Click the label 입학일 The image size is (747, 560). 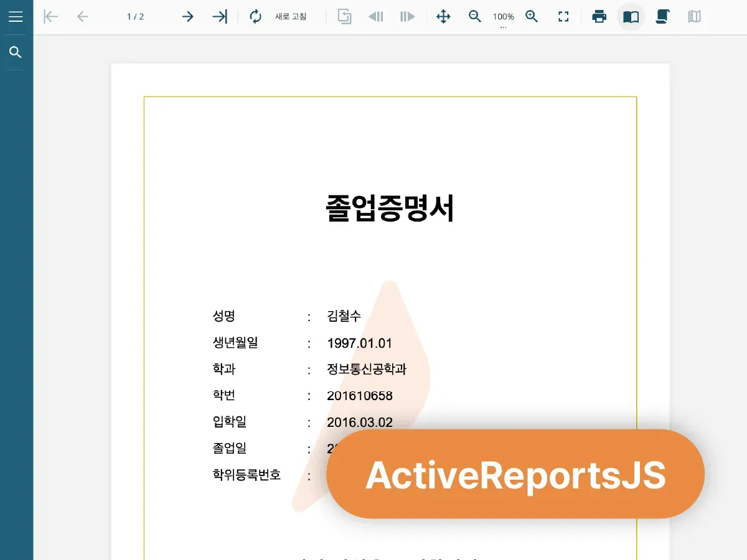(229, 421)
